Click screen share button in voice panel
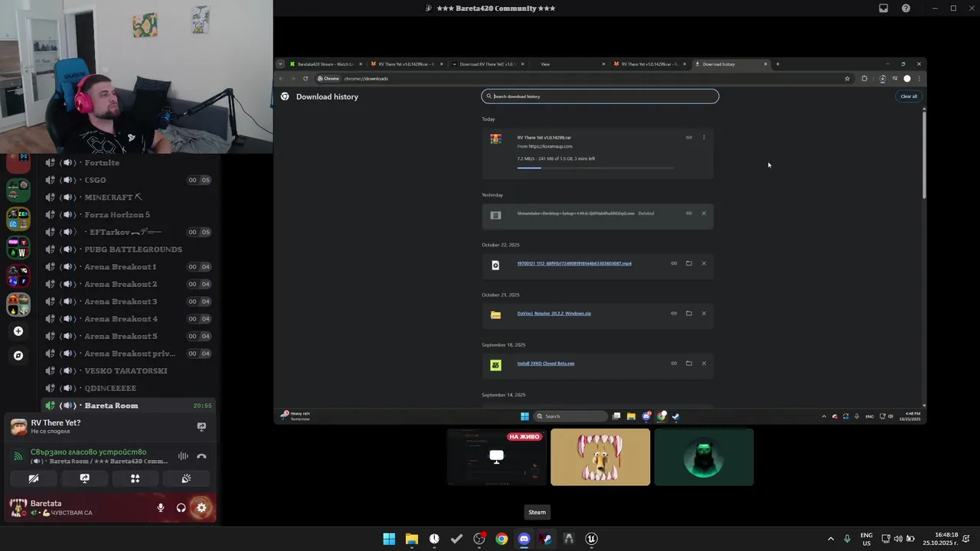980x551 pixels. pyautogui.click(x=84, y=478)
